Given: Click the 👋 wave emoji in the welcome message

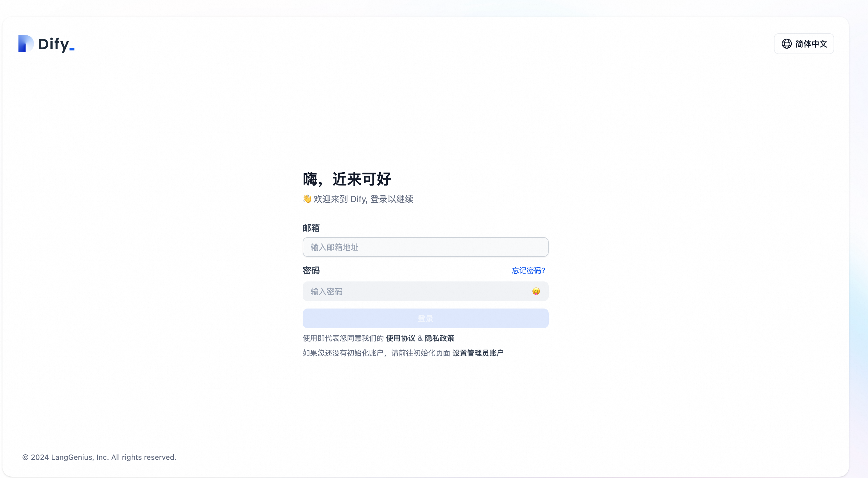Looking at the screenshot, I should [x=307, y=199].
